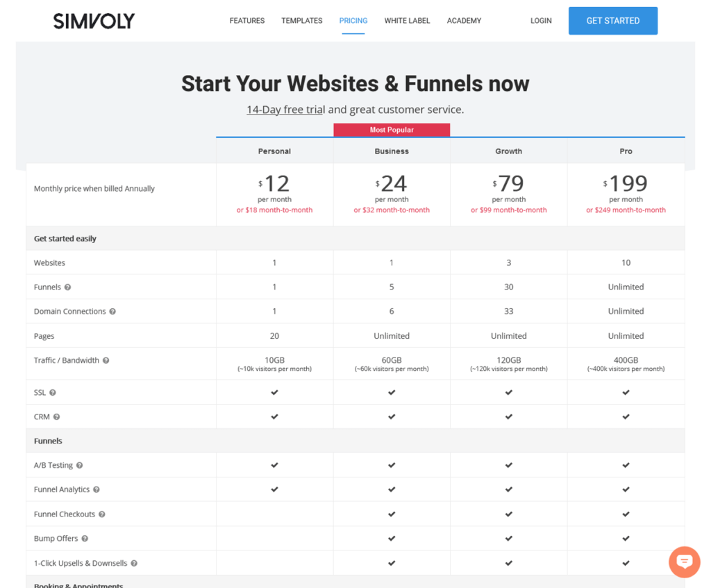Viewport: 711px width, 588px height.
Task: Click Business checkmark in 1-Click Upsells row
Action: click(x=392, y=563)
